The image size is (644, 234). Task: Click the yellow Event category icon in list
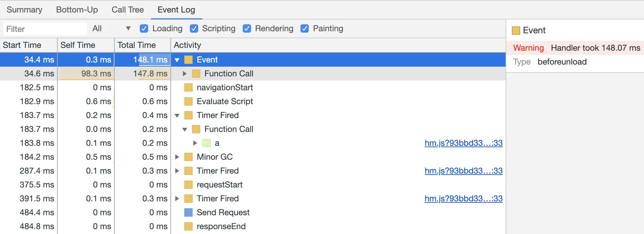[x=188, y=60]
